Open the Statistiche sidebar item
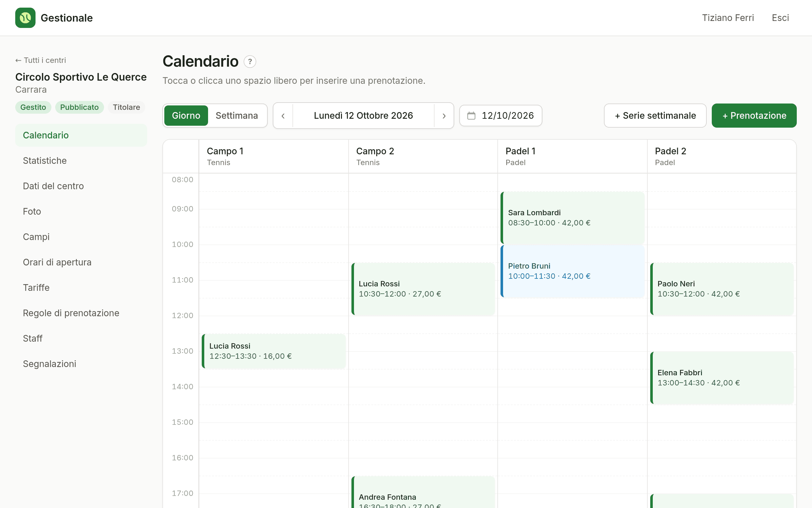This screenshot has width=812, height=508. [81, 161]
